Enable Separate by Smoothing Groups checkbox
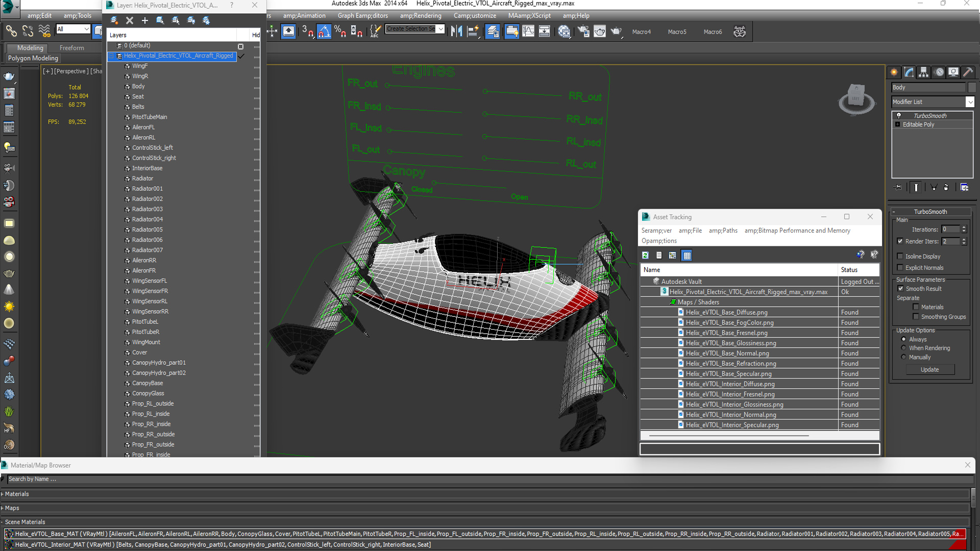 click(x=916, y=316)
